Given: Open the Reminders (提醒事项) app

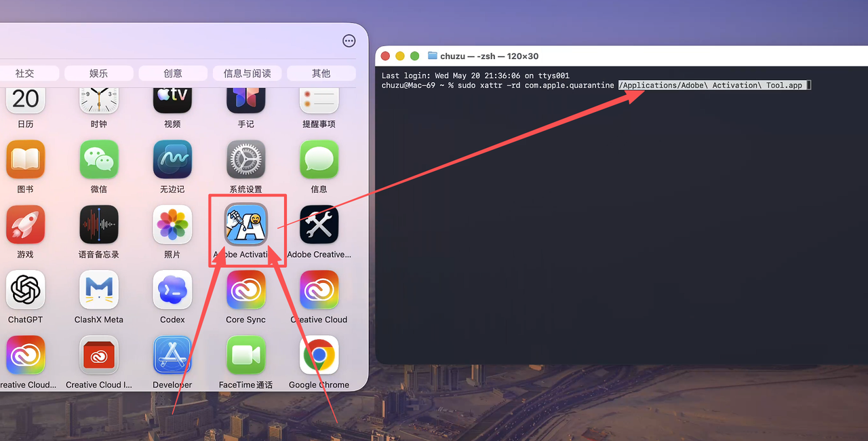Looking at the screenshot, I should click(x=319, y=99).
